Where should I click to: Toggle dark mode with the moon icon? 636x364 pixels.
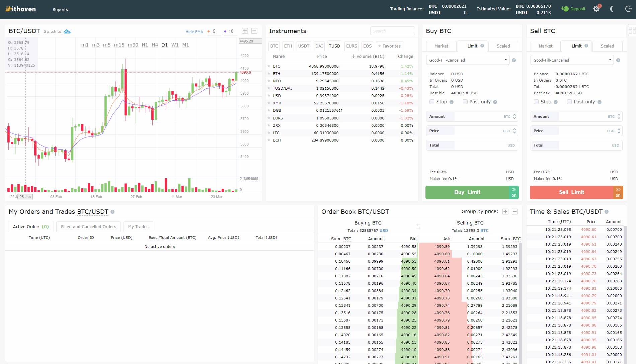tap(612, 9)
